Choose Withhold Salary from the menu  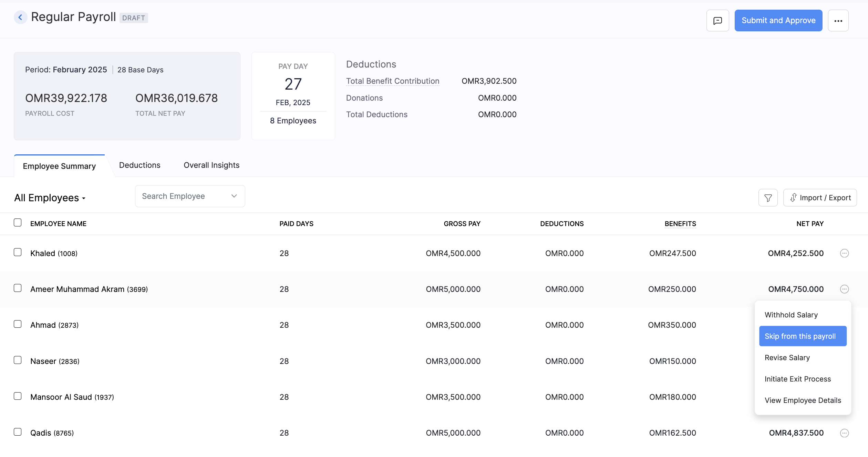coord(791,315)
